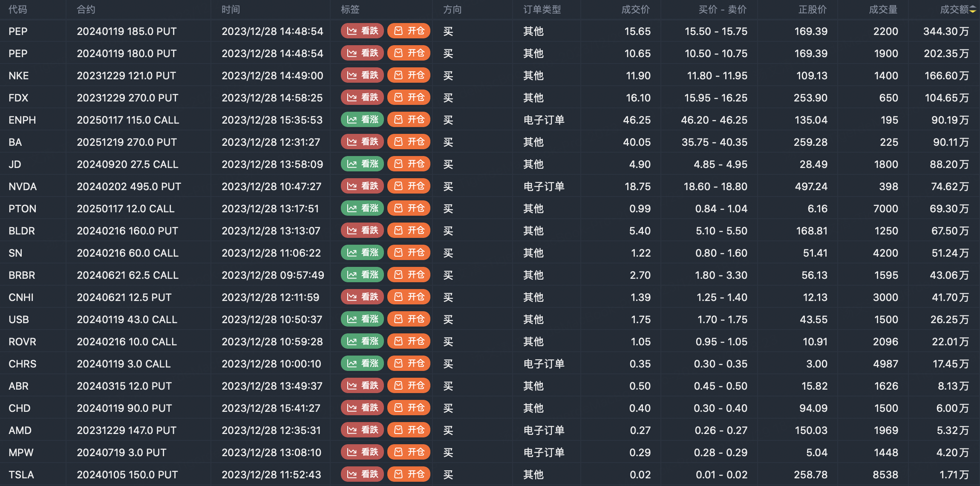Screen dimensions: 980x486
Task: Click 电子订单 order type in MPW row
Action: tap(544, 452)
